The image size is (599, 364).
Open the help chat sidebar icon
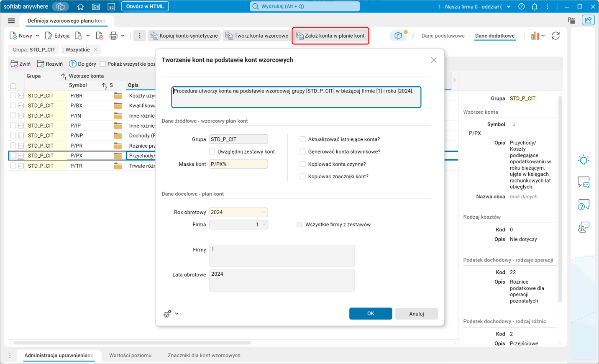click(x=584, y=205)
